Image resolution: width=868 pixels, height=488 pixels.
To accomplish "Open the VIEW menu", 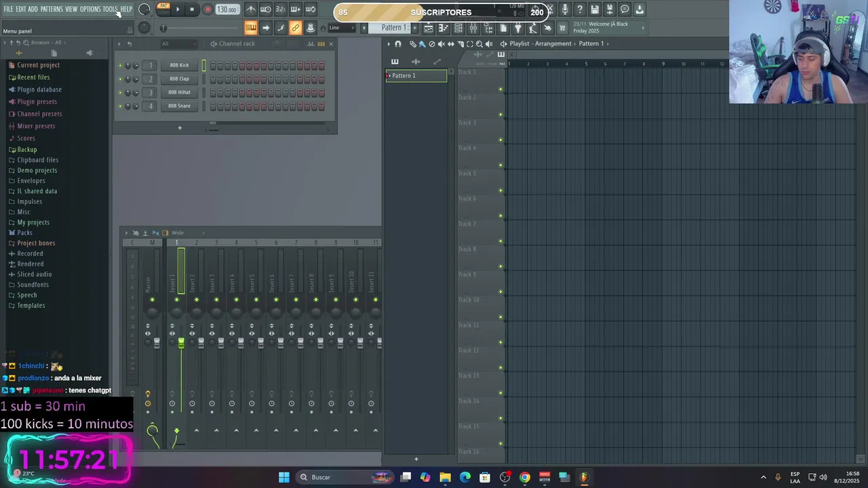I will pos(71,9).
